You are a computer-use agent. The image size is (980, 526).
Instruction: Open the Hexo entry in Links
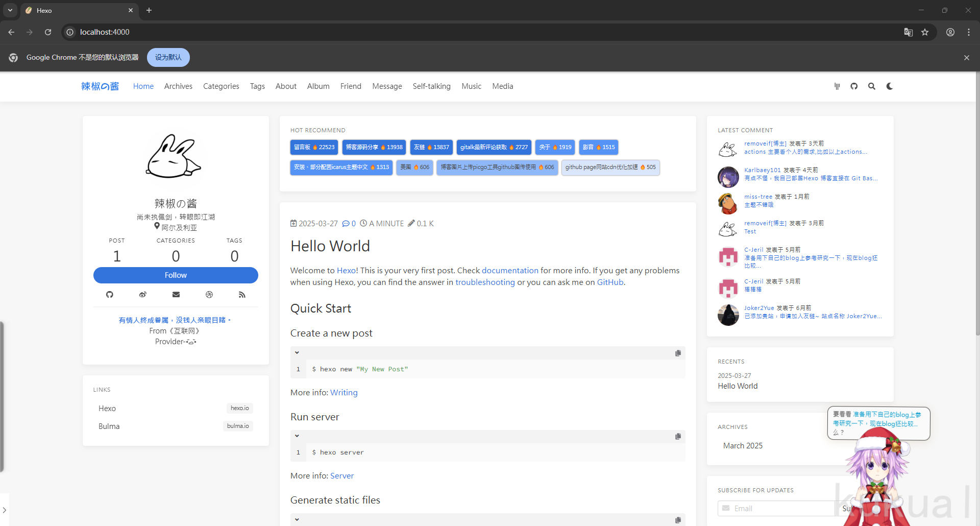click(x=176, y=409)
